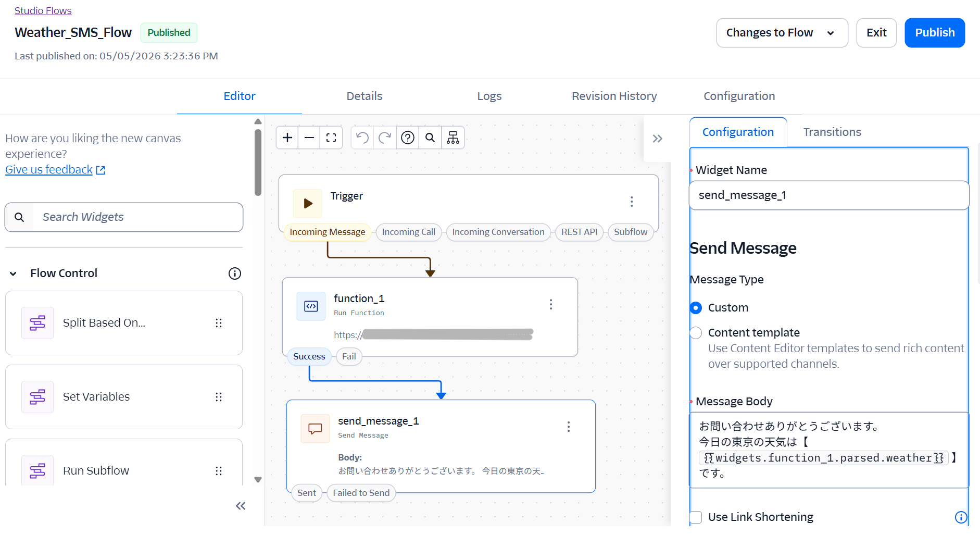Select the Content template message type
The image size is (980, 535).
coord(696,333)
